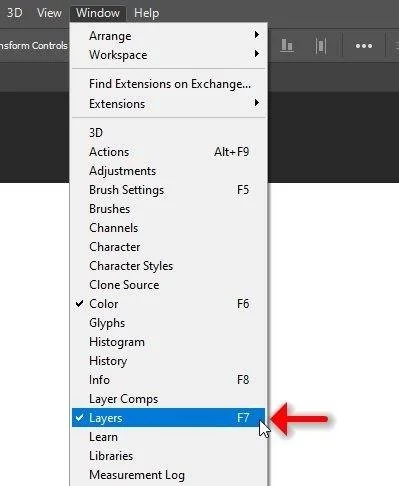Image resolution: width=399 pixels, height=486 pixels.
Task: Open the View menu
Action: (49, 13)
